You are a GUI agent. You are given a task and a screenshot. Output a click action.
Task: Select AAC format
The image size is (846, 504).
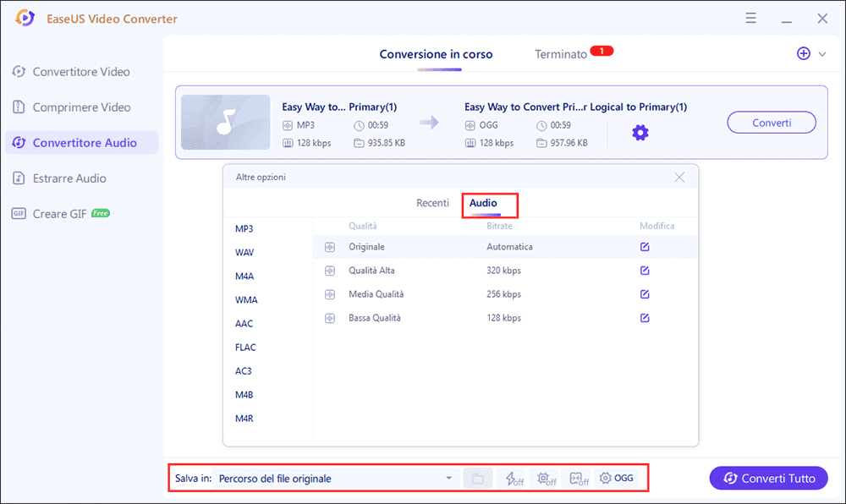coord(244,323)
